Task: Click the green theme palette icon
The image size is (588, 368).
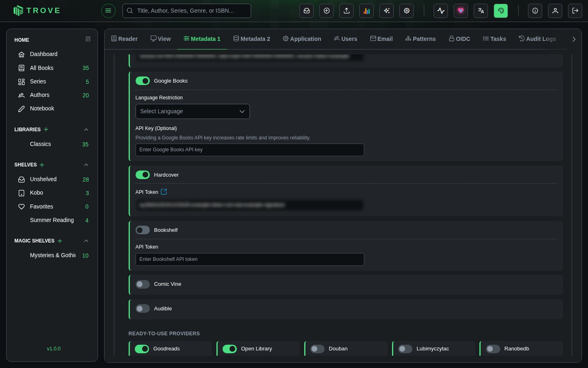Action: click(x=501, y=11)
